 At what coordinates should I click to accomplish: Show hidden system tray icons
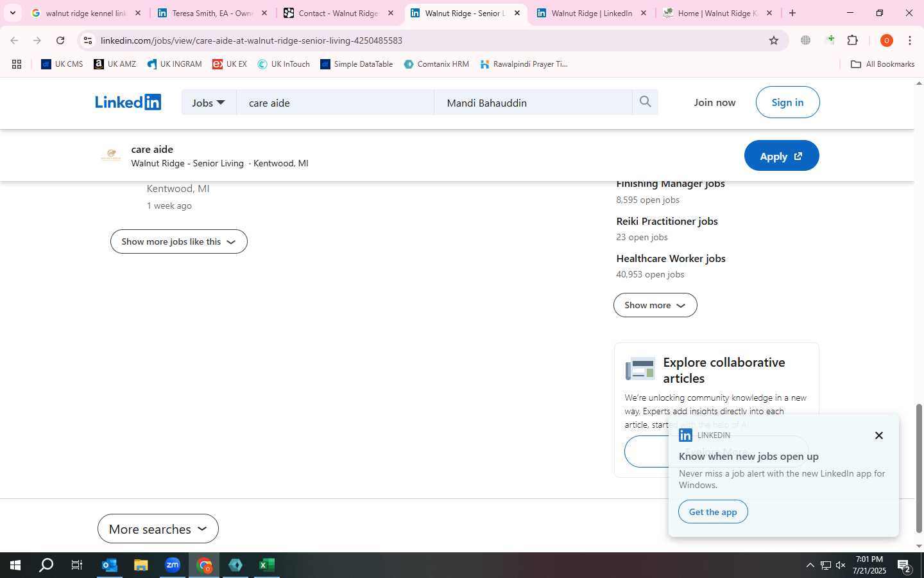tap(810, 565)
